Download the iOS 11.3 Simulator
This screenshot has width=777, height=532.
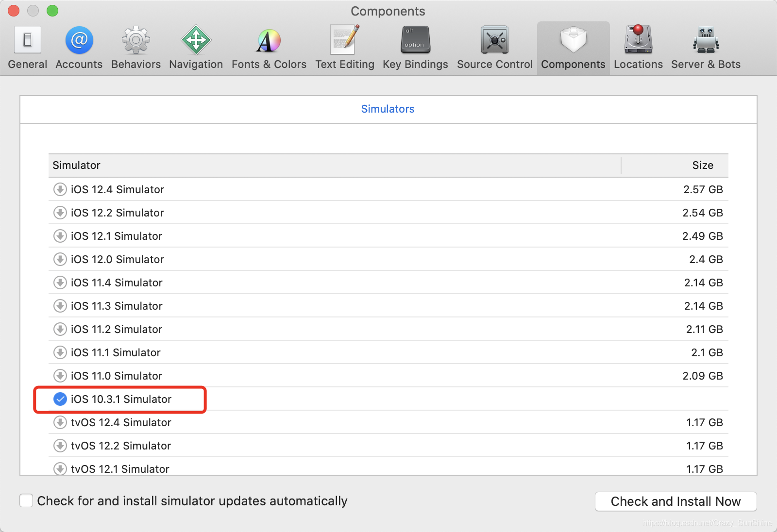60,306
